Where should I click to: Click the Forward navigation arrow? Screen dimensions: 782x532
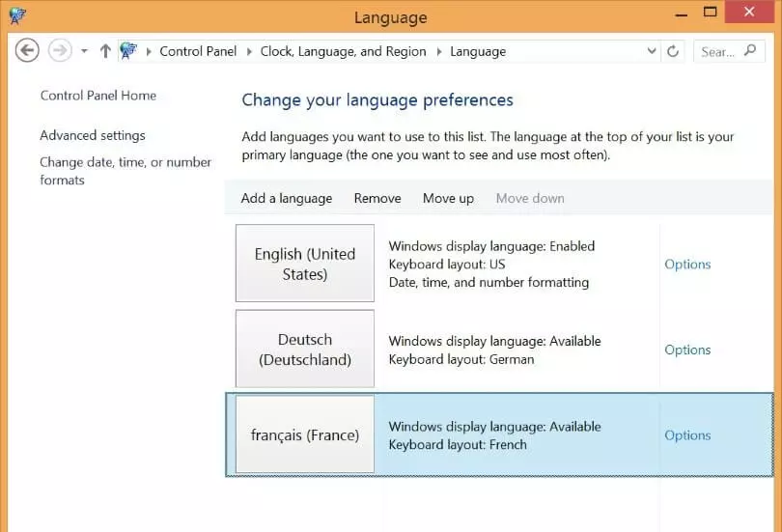click(60, 51)
